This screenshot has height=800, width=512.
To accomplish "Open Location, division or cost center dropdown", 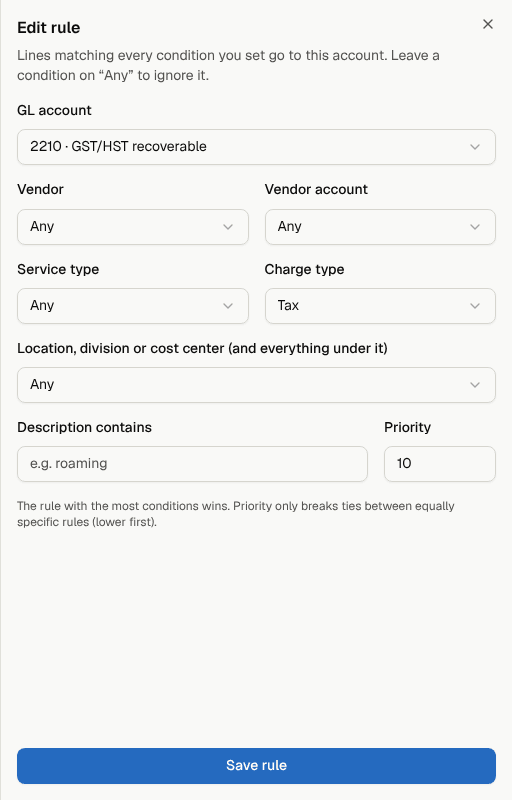I will [256, 385].
